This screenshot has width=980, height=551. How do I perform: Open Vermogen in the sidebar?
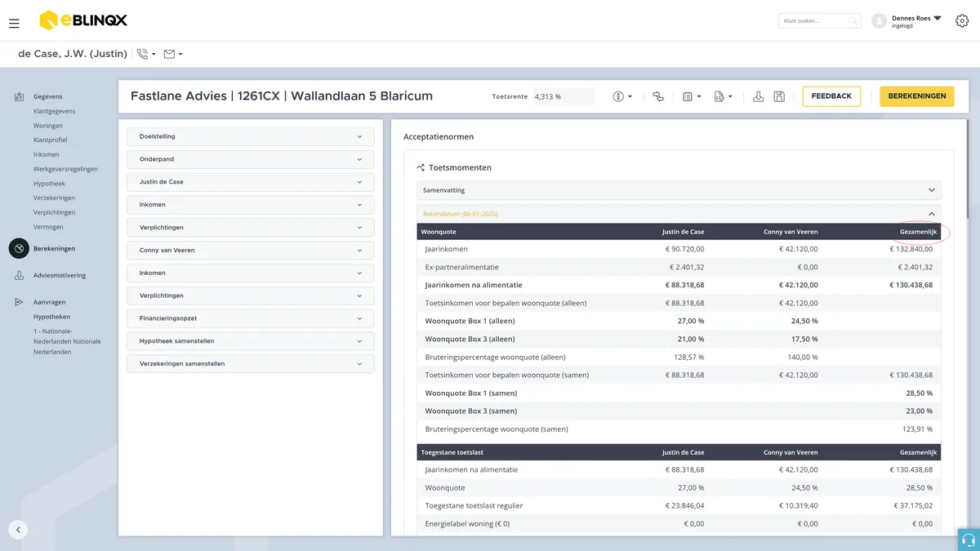[48, 227]
